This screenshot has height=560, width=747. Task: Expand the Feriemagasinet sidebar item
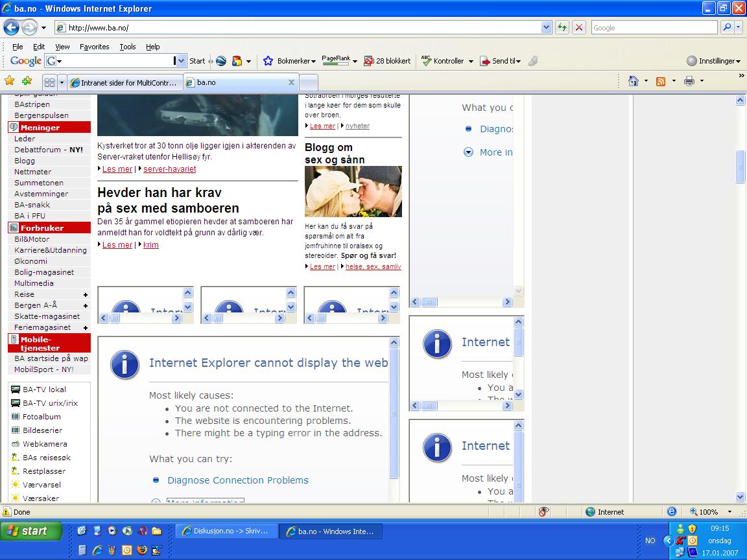[86, 327]
